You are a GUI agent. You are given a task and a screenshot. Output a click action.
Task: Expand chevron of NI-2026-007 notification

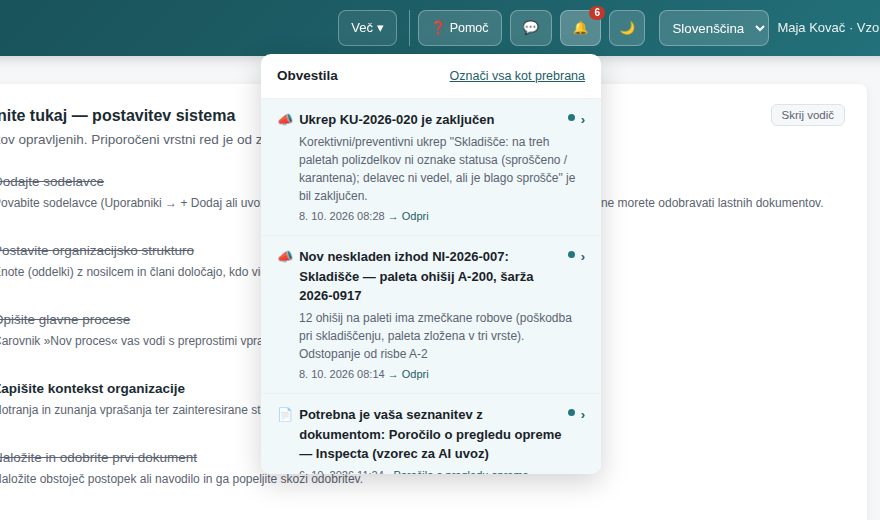coord(583,257)
